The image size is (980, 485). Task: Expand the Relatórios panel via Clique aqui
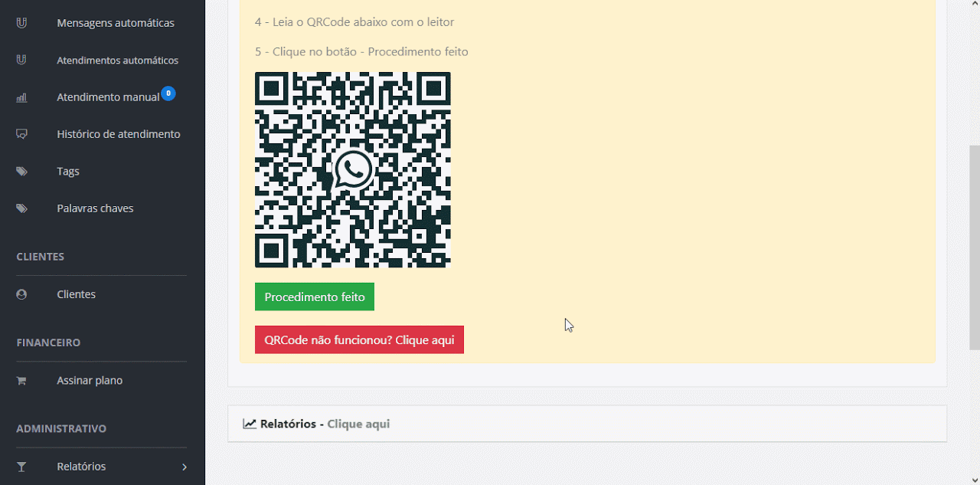358,424
